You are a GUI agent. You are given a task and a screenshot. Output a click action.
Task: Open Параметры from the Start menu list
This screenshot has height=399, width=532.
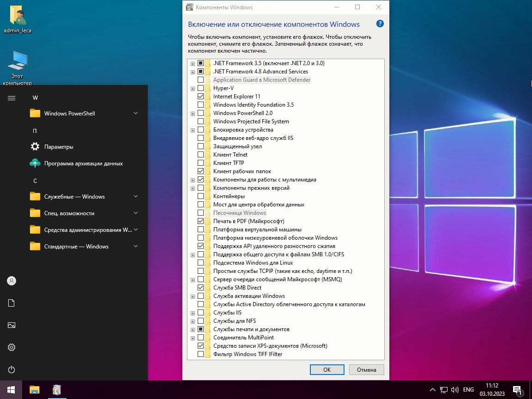click(x=59, y=147)
